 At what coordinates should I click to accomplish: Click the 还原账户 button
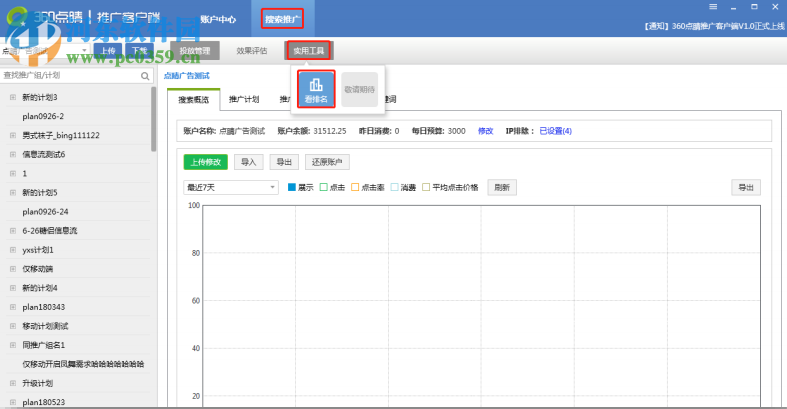click(327, 162)
